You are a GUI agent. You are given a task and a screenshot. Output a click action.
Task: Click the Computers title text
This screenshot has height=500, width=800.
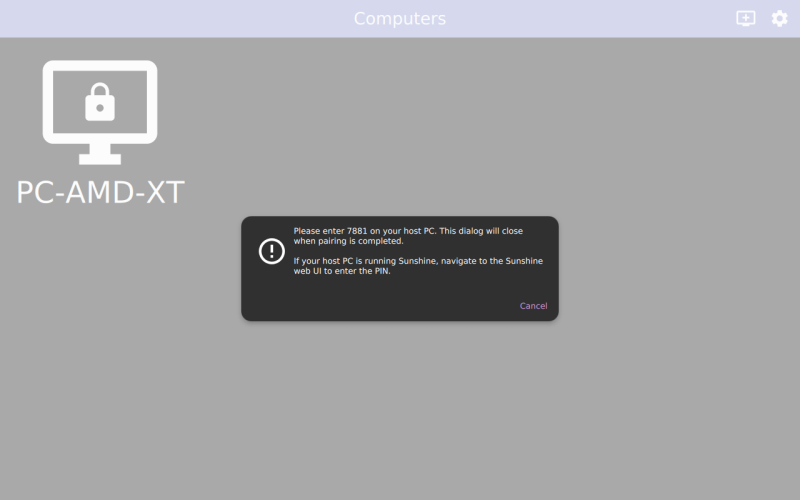pos(400,18)
